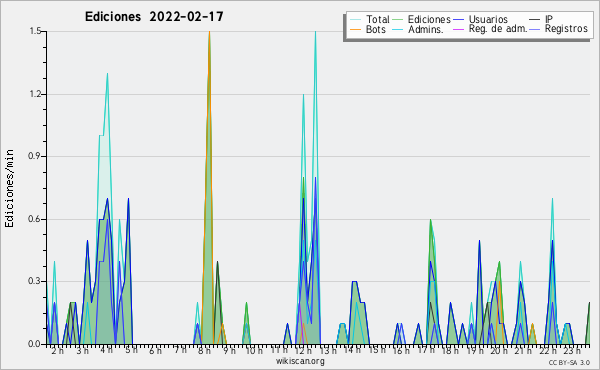
Task: Click the '7 h' x-axis label
Action: (180, 350)
